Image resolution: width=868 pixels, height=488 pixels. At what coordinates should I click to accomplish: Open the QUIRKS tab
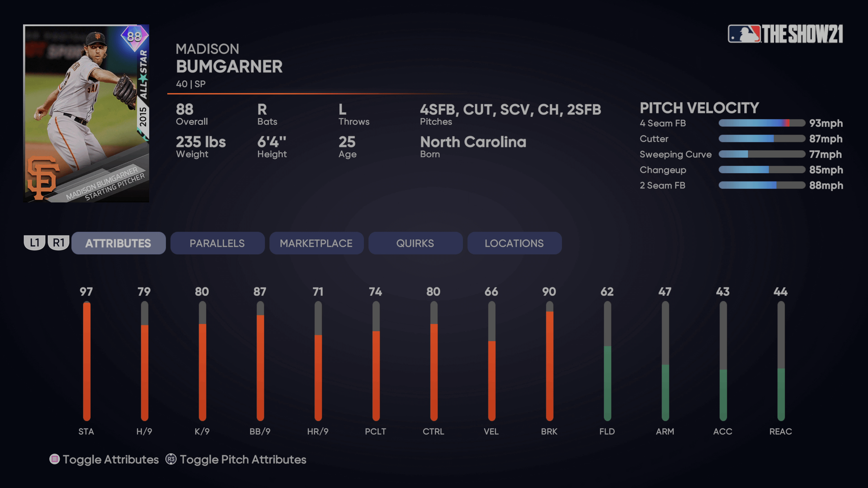point(415,243)
